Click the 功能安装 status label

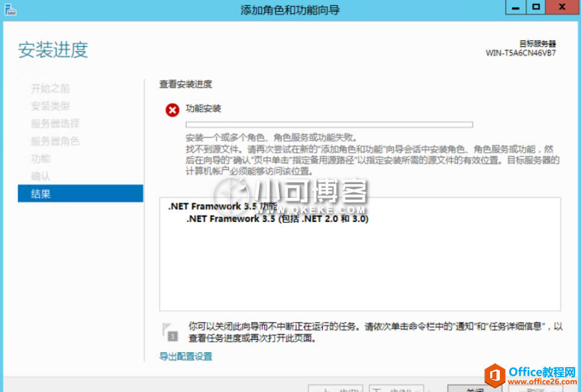pyautogui.click(x=203, y=108)
